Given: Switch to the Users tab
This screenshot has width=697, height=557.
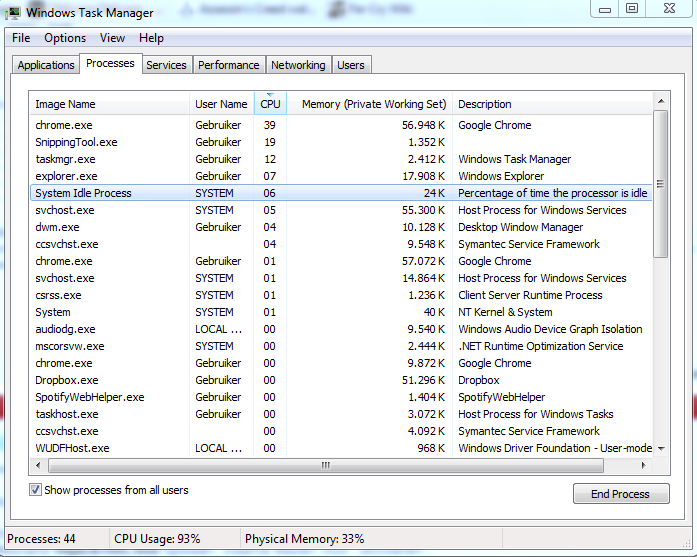Looking at the screenshot, I should point(351,65).
